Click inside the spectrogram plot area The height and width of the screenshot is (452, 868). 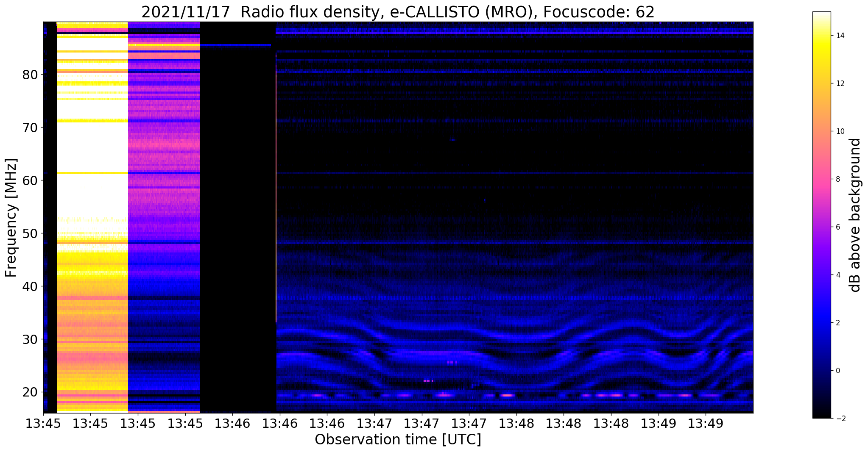[398, 217]
